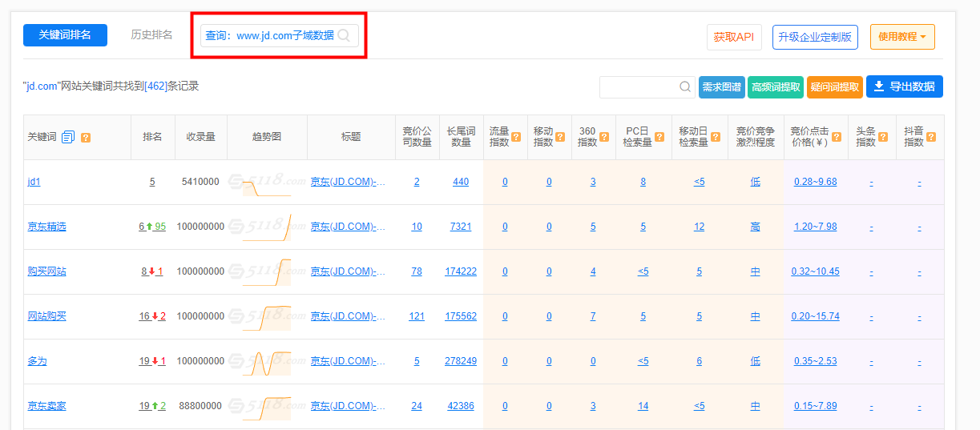Open the help icon for 抖音指数 column
Viewport: 980px width, 430px height.
pos(931,137)
